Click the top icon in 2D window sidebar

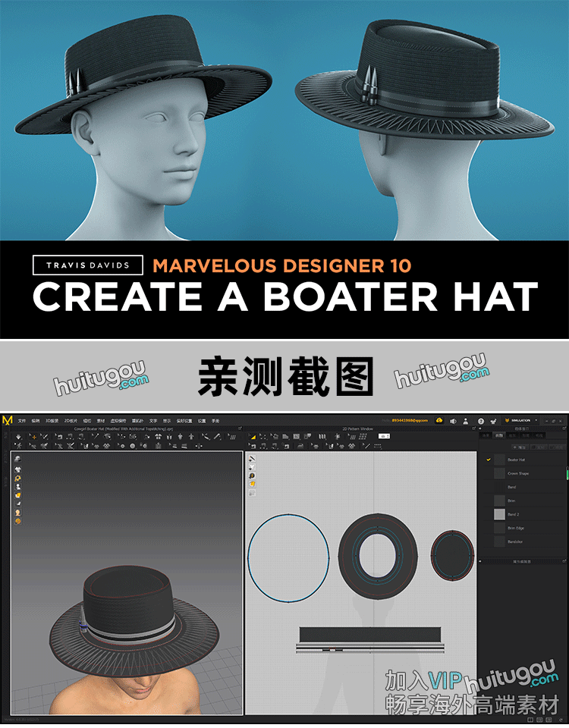click(253, 460)
